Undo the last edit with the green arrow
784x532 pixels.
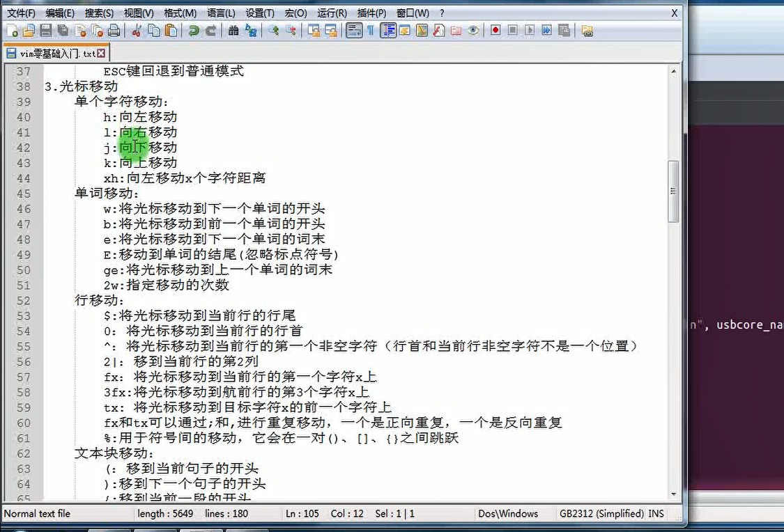(194, 31)
